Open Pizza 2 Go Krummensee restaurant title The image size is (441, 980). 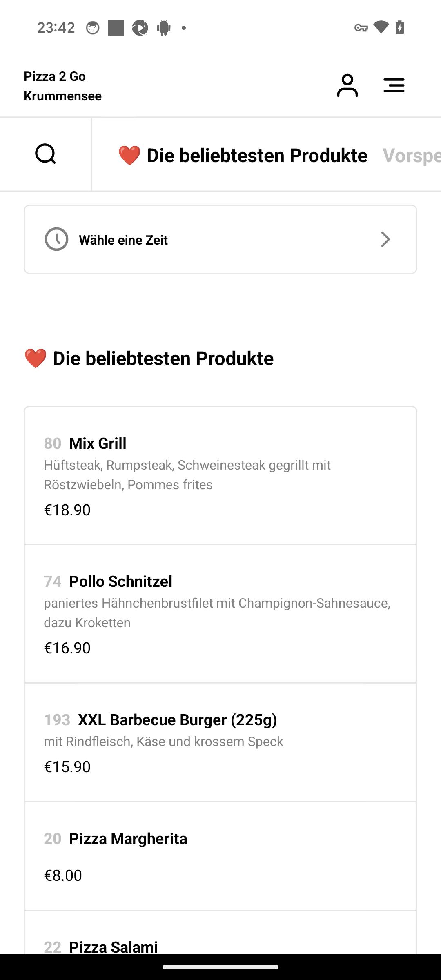[x=62, y=86]
